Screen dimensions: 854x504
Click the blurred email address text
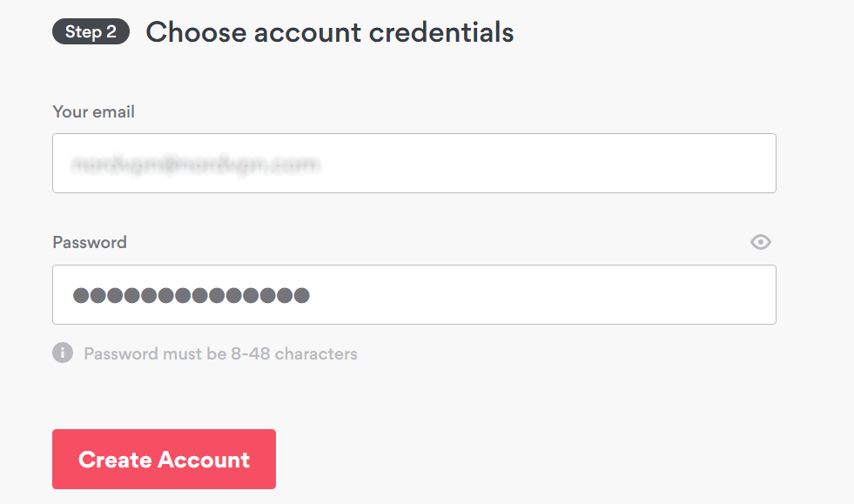point(195,163)
